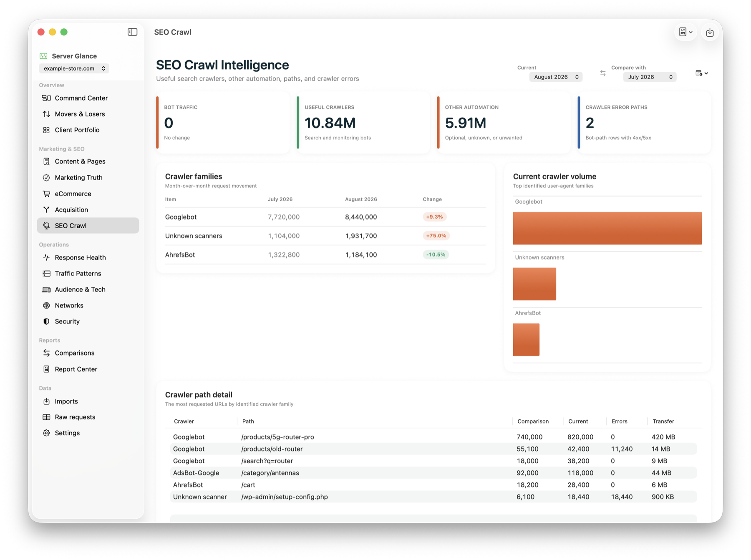Image resolution: width=751 pixels, height=560 pixels.
Task: Click the +75.0% change badge
Action: click(x=436, y=236)
